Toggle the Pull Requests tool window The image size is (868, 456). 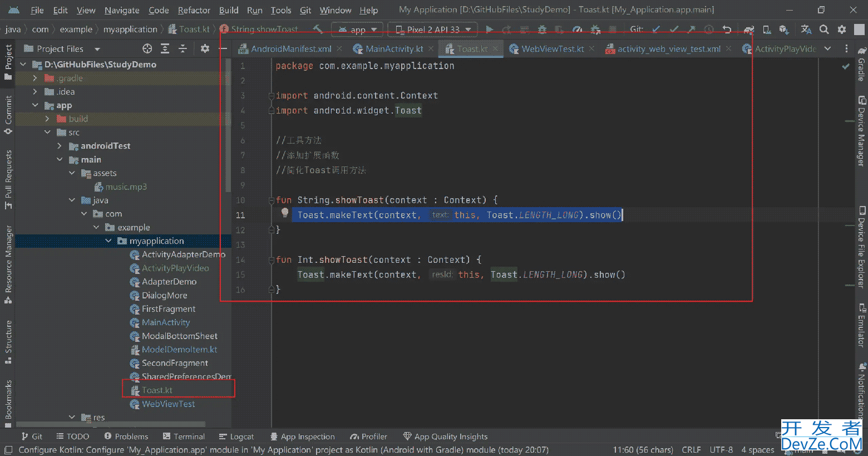(x=8, y=179)
